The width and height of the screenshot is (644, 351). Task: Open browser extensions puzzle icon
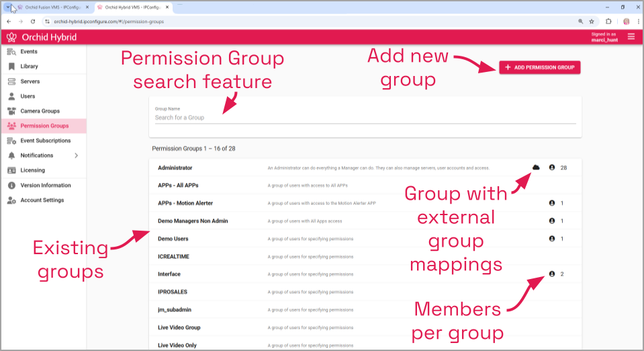[x=608, y=22]
